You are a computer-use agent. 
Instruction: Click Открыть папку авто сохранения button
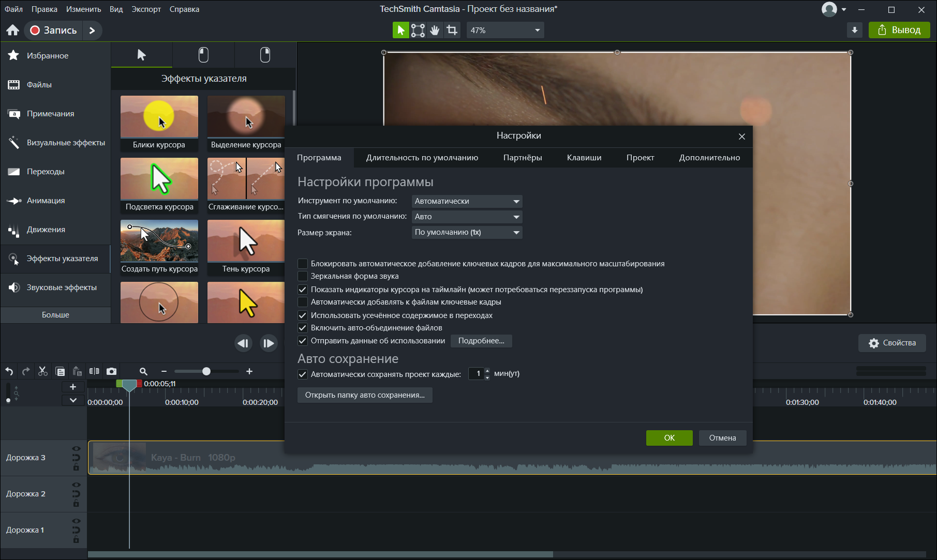coord(365,395)
